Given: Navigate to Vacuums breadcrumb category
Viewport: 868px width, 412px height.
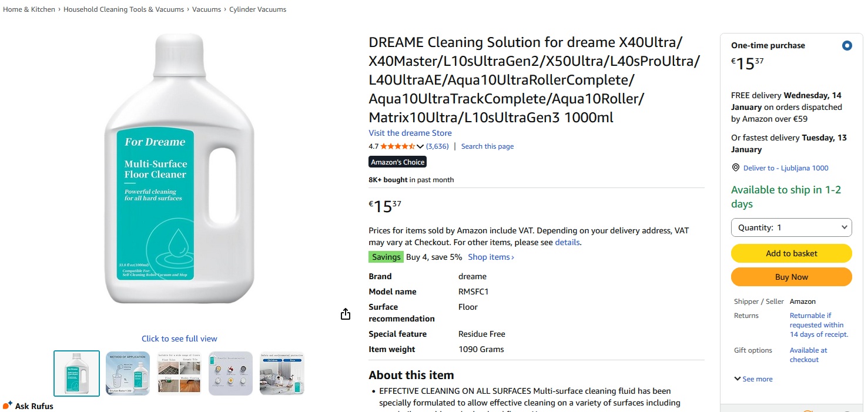Looking at the screenshot, I should point(206,9).
